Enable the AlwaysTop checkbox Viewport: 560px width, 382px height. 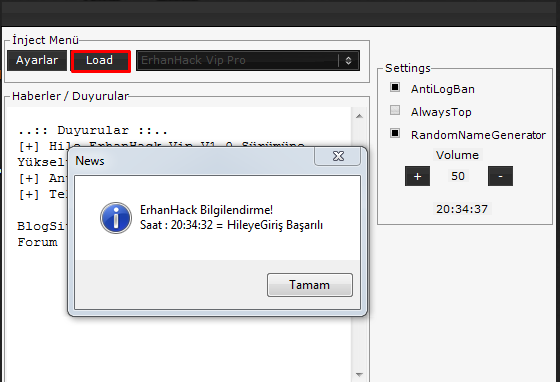pos(395,110)
